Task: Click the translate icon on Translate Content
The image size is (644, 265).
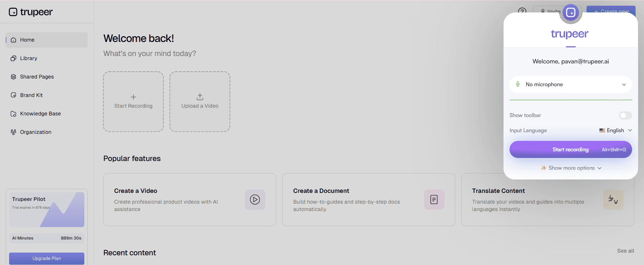Action: coord(613,200)
